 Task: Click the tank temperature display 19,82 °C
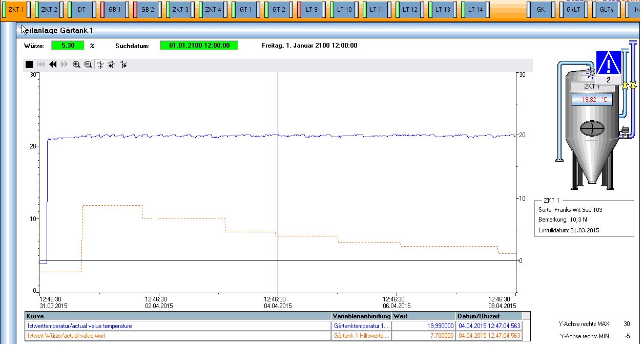click(592, 100)
